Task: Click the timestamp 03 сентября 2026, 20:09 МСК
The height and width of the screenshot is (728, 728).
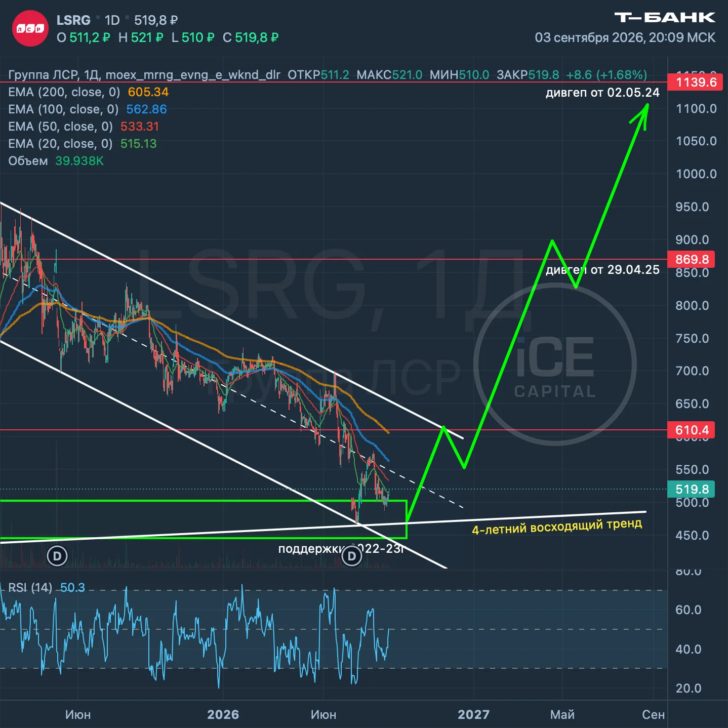Action: tap(625, 37)
